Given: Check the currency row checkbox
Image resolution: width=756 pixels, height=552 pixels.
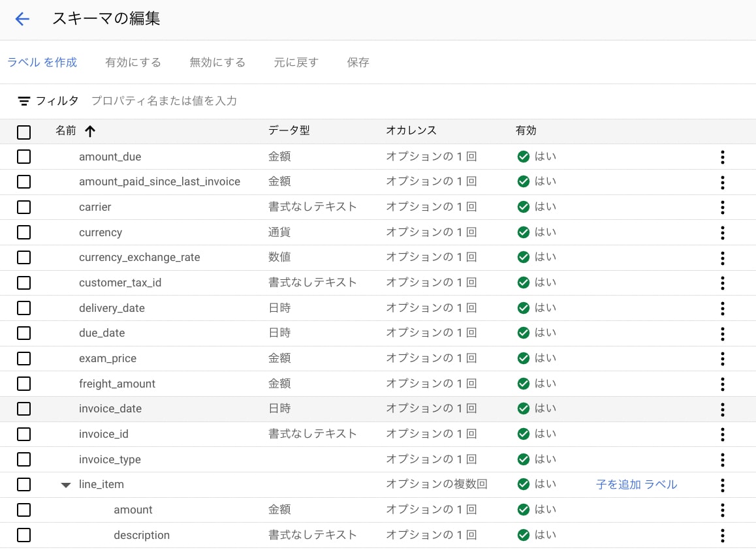Looking at the screenshot, I should (x=24, y=232).
